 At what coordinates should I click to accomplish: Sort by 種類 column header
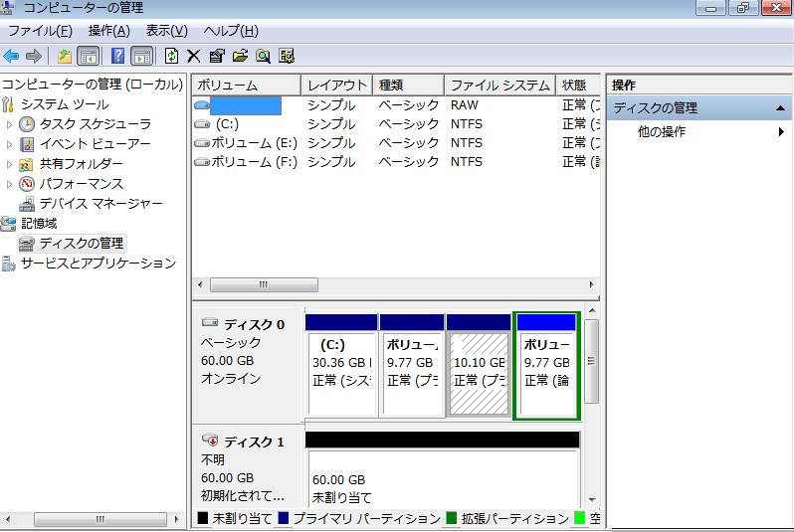click(408, 86)
